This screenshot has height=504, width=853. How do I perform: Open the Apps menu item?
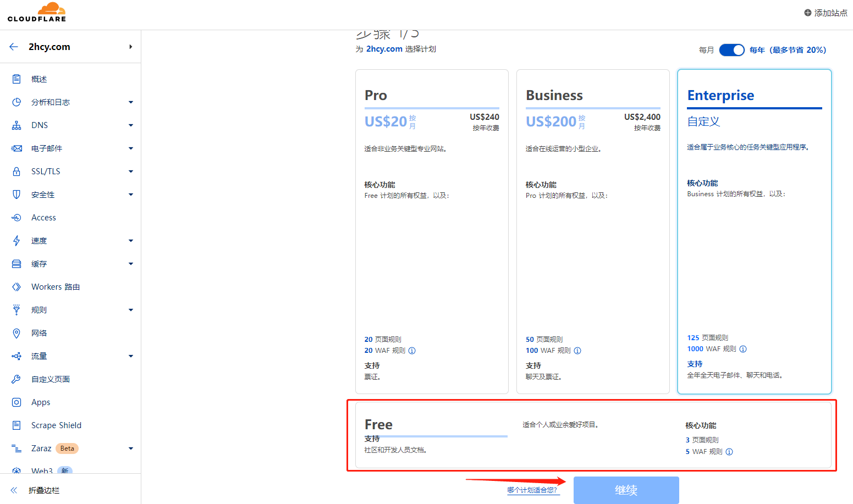coord(70,402)
